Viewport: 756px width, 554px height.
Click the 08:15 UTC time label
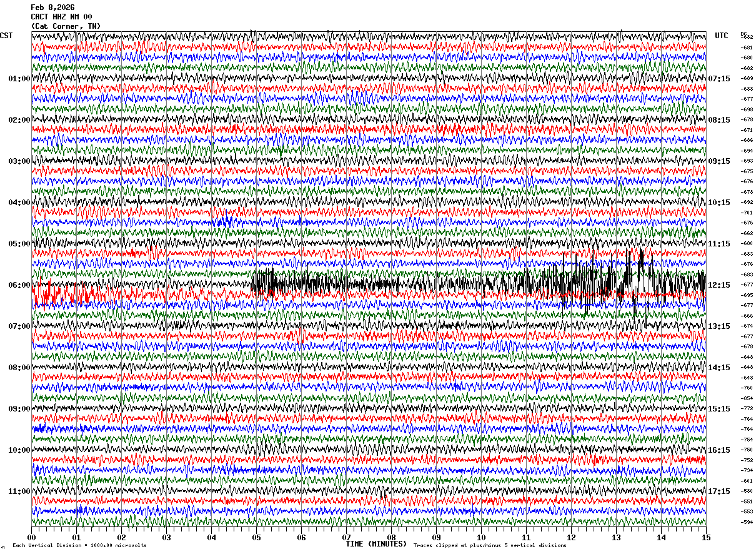point(719,120)
